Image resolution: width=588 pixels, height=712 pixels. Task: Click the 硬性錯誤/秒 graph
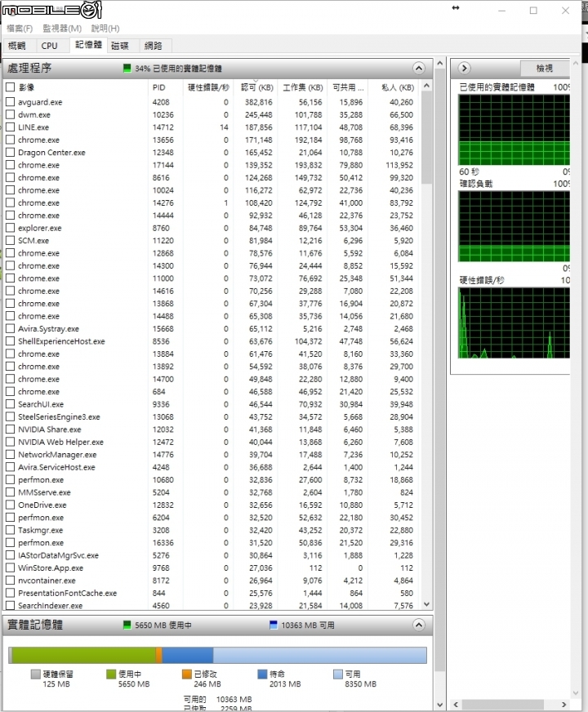(514, 323)
